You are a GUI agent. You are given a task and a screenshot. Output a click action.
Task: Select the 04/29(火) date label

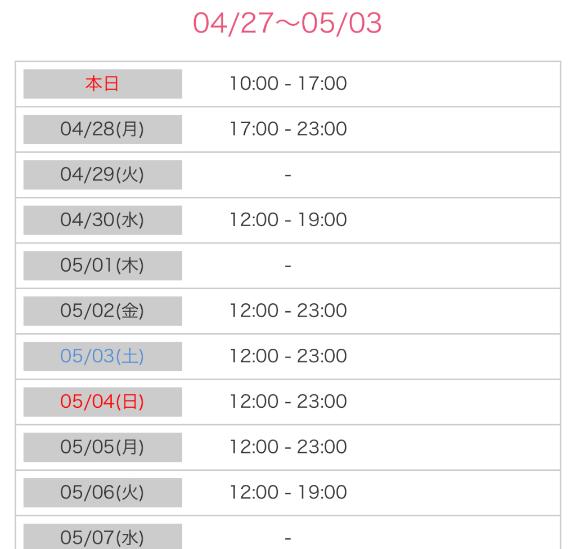click(x=102, y=175)
